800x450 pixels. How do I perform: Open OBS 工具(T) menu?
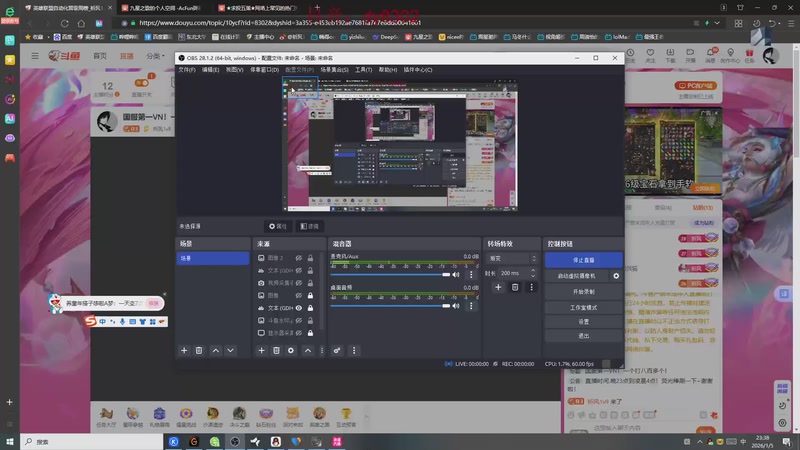tap(363, 69)
